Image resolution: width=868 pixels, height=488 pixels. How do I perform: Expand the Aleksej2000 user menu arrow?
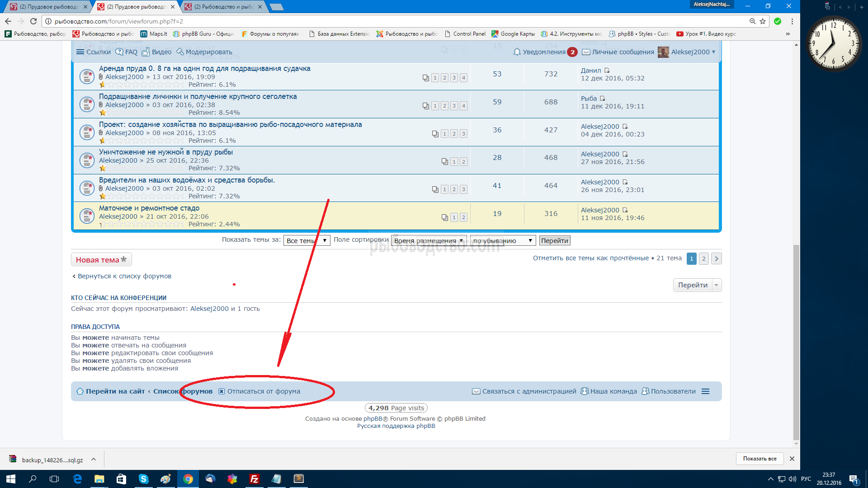(x=714, y=52)
